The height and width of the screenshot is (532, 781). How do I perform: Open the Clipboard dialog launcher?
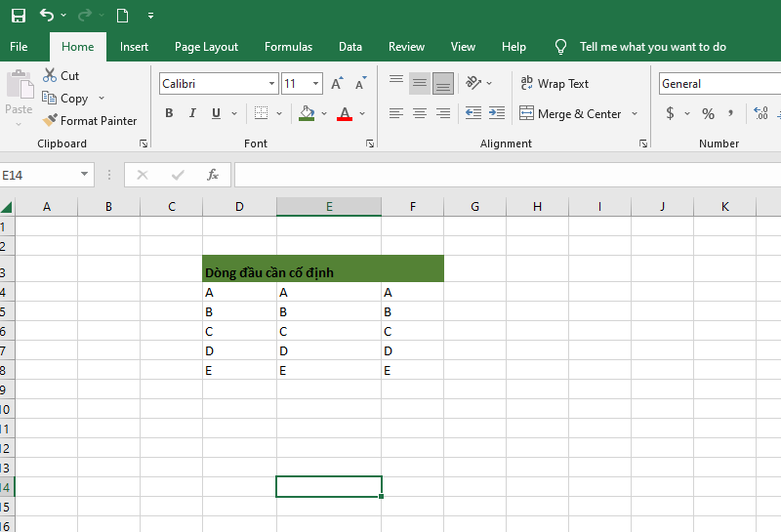(x=144, y=143)
